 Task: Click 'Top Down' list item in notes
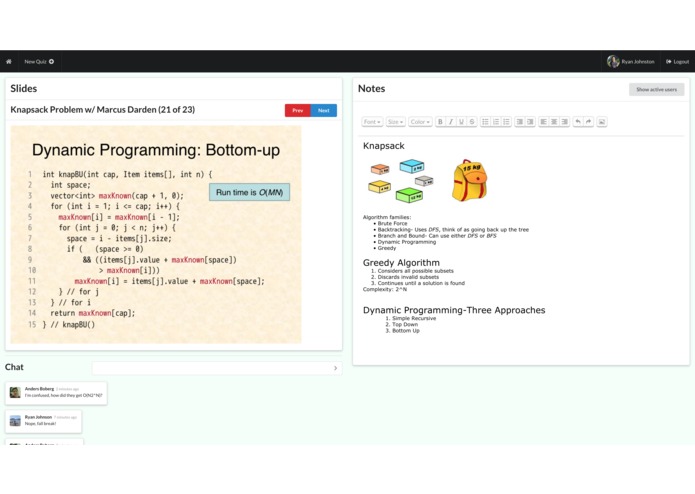(405, 324)
